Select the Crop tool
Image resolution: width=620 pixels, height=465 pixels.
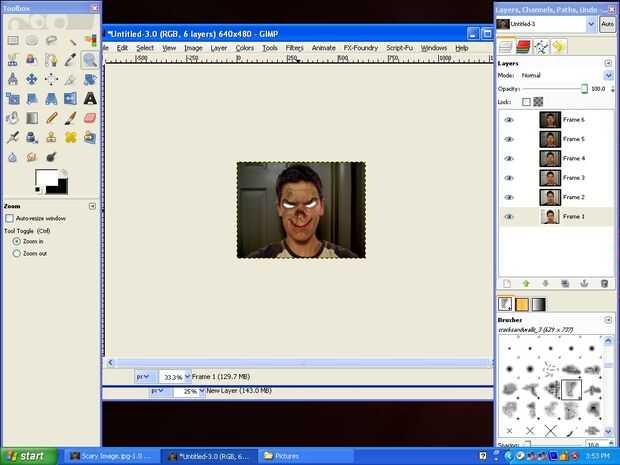(x=71, y=79)
